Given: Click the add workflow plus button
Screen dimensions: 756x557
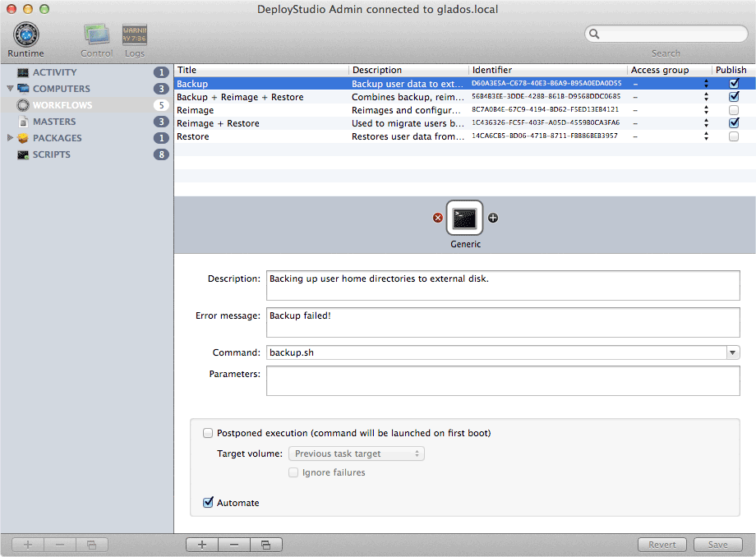Looking at the screenshot, I should click(x=202, y=545).
